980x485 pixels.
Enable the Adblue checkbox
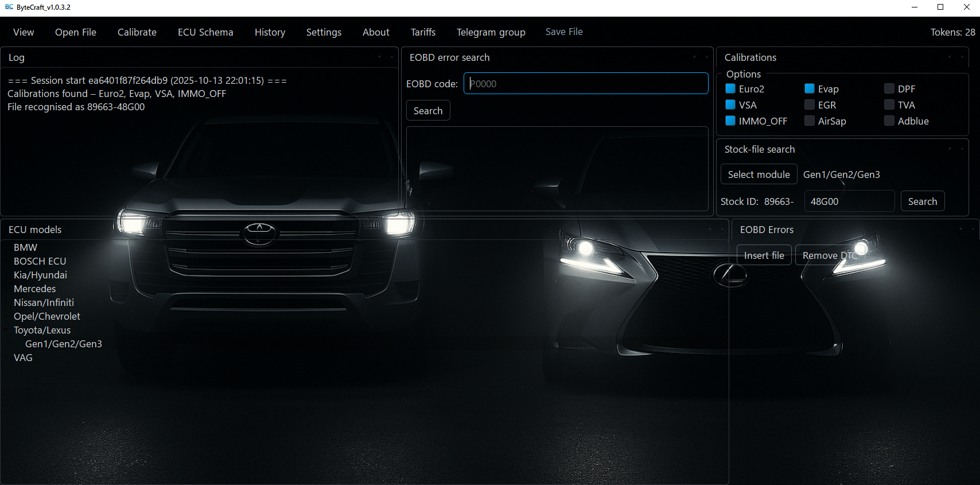(889, 121)
